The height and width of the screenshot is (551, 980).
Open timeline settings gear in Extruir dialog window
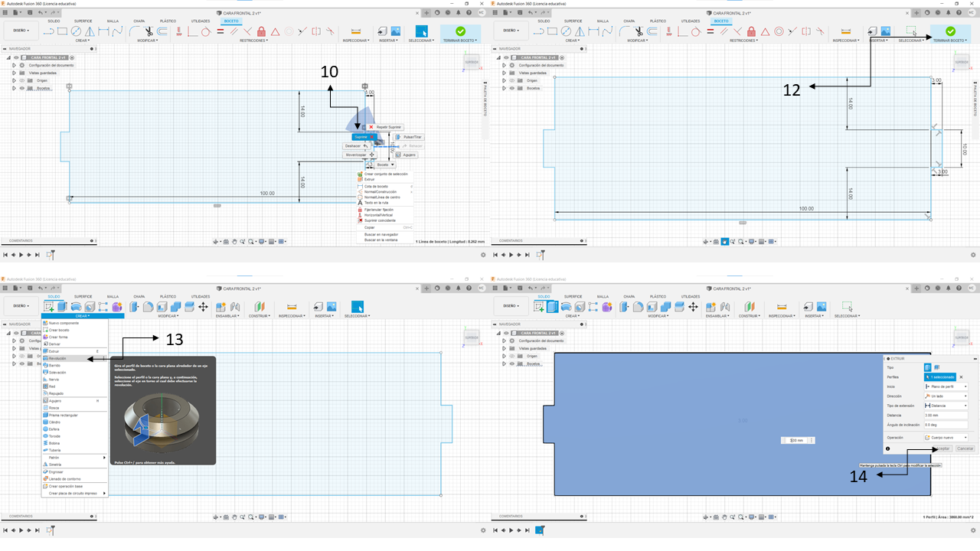tap(972, 530)
